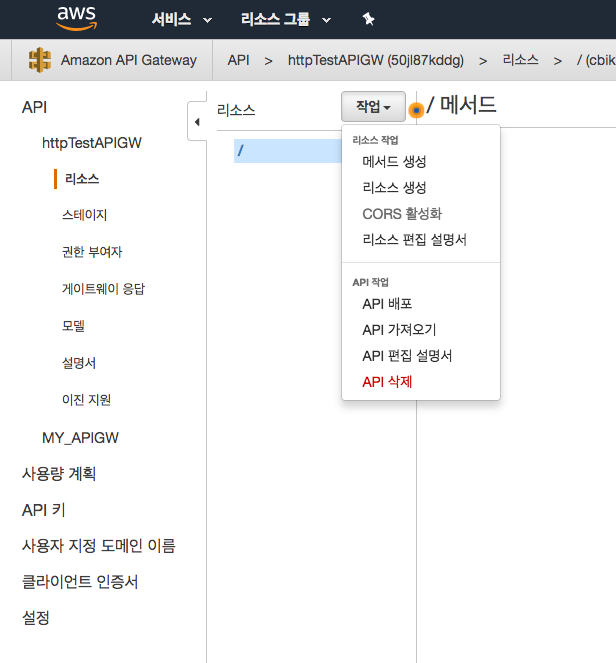Select API 배포 from the menu
Image resolution: width=616 pixels, height=663 pixels.
[387, 304]
